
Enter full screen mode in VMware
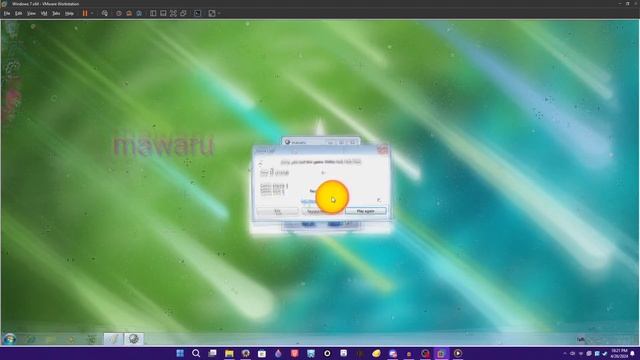[x=173, y=13]
